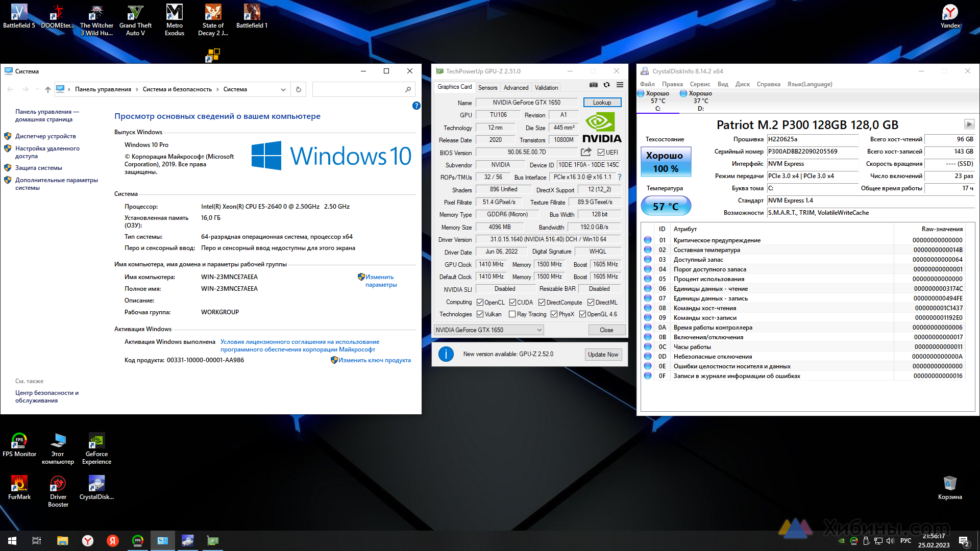Viewport: 980px width, 551px height.
Task: Go up one level in Система window
Action: 47,89
